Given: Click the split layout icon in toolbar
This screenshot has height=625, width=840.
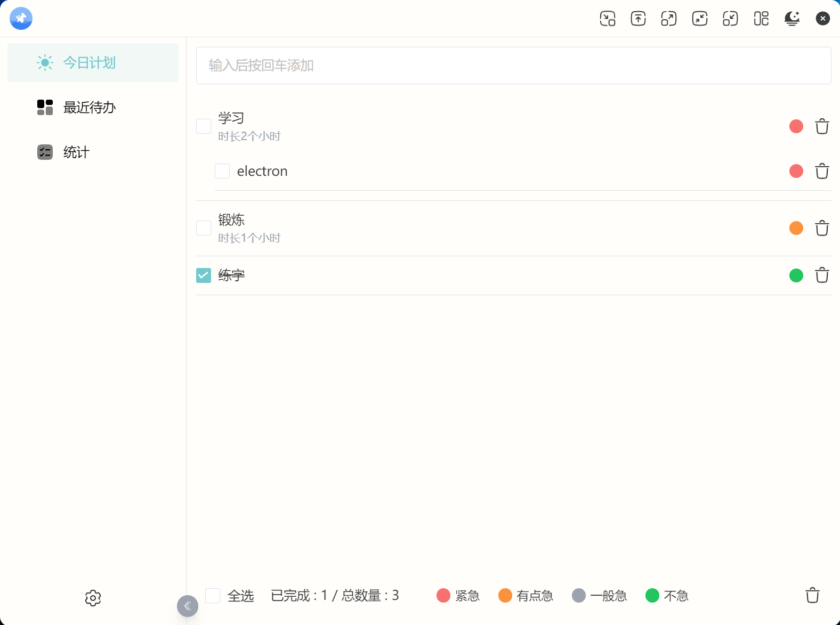Looking at the screenshot, I should 761,19.
